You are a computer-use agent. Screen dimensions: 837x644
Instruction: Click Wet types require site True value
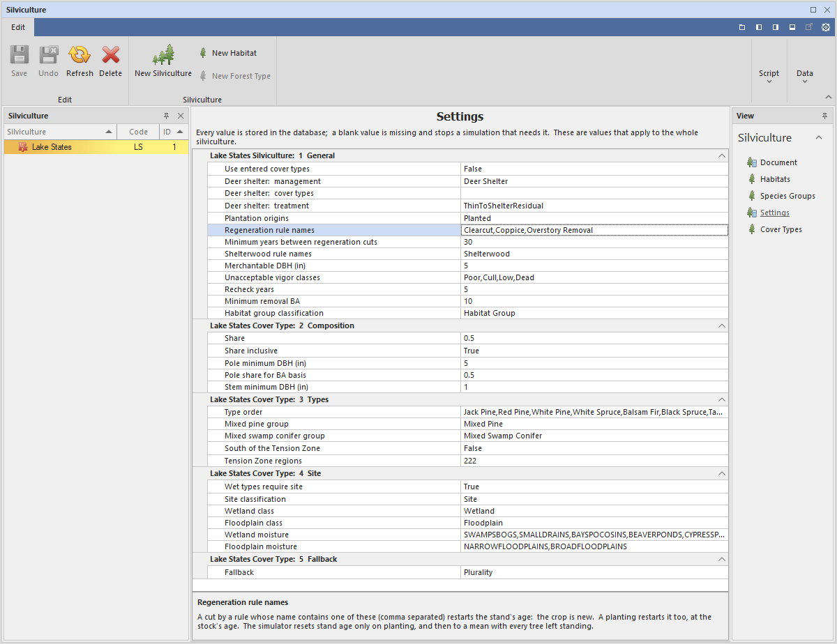tap(594, 486)
